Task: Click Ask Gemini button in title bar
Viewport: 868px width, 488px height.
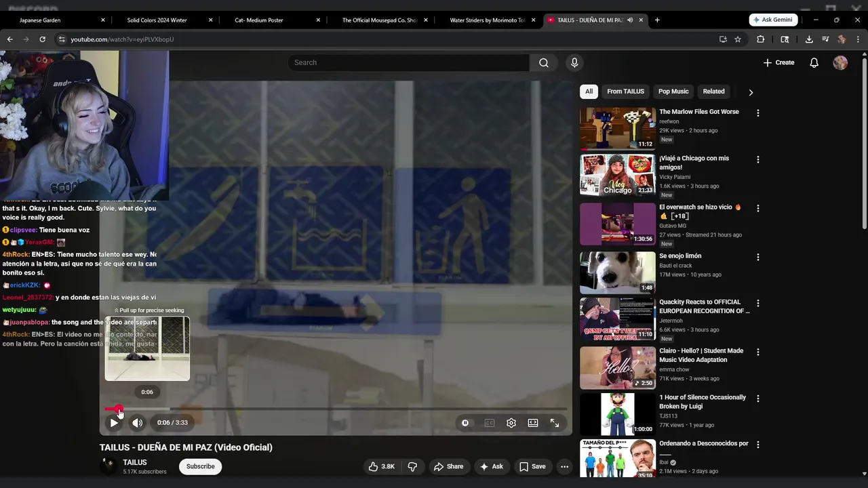Action: pos(773,20)
